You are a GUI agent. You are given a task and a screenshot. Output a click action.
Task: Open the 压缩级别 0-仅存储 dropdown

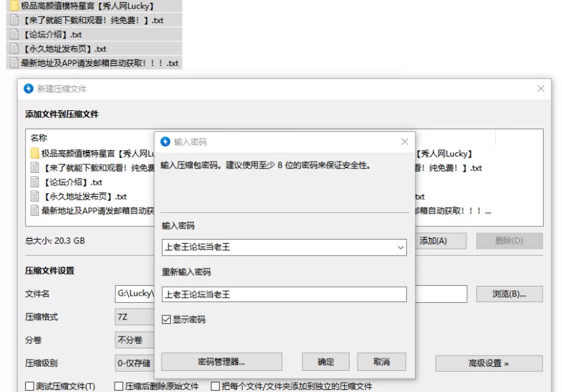click(135, 363)
